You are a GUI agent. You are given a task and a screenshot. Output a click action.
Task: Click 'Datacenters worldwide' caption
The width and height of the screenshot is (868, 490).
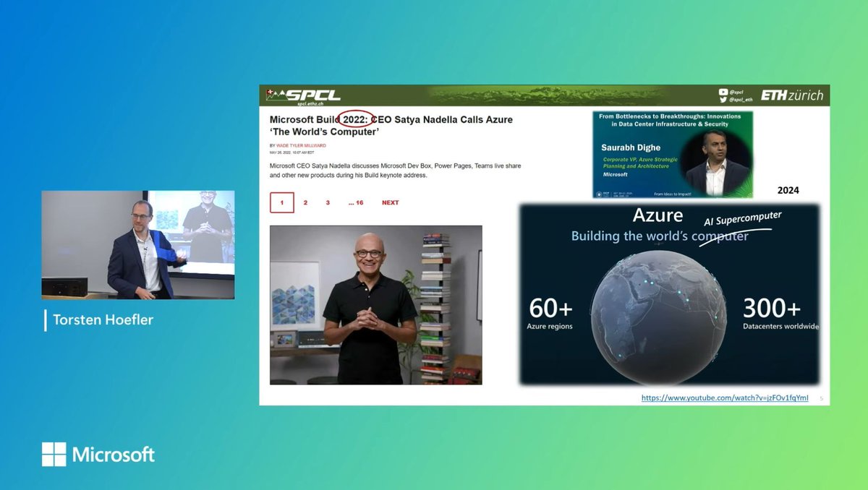[780, 327]
